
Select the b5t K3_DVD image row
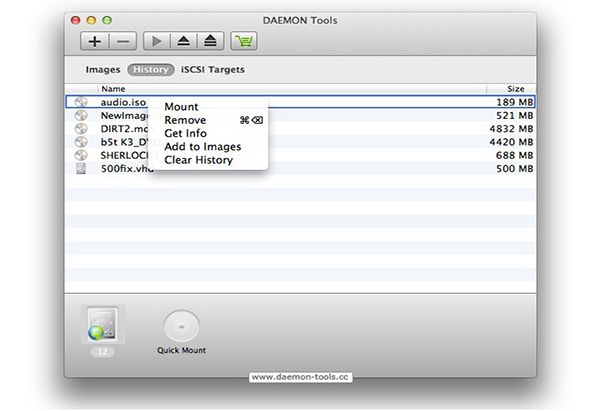(300, 142)
